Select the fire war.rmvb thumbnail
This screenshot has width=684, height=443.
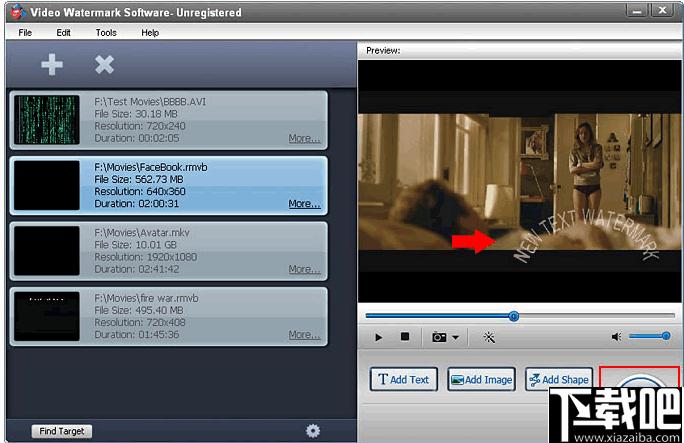[x=47, y=315]
